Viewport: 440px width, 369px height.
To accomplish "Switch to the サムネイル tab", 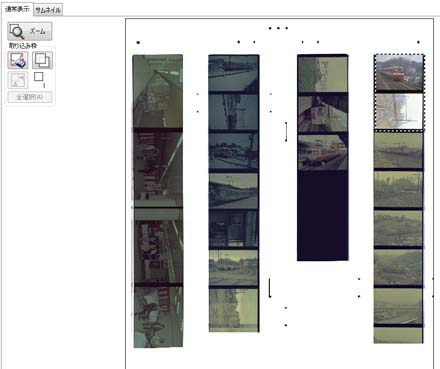I will coord(48,10).
